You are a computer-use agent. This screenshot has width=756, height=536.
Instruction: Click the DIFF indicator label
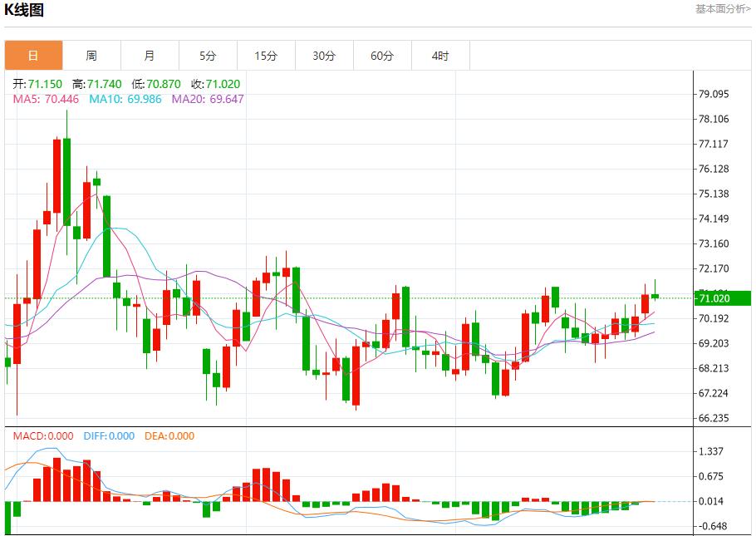click(x=109, y=435)
